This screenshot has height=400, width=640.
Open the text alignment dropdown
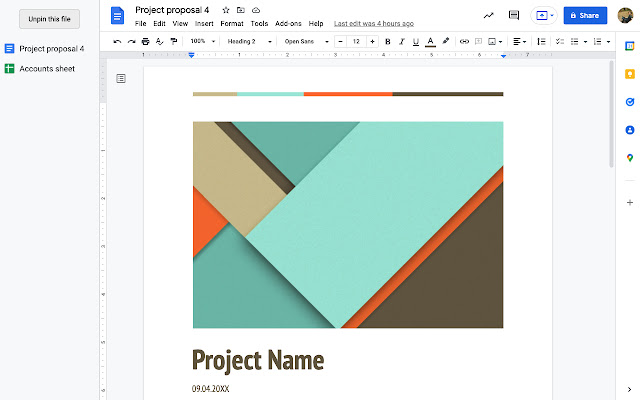pos(519,41)
